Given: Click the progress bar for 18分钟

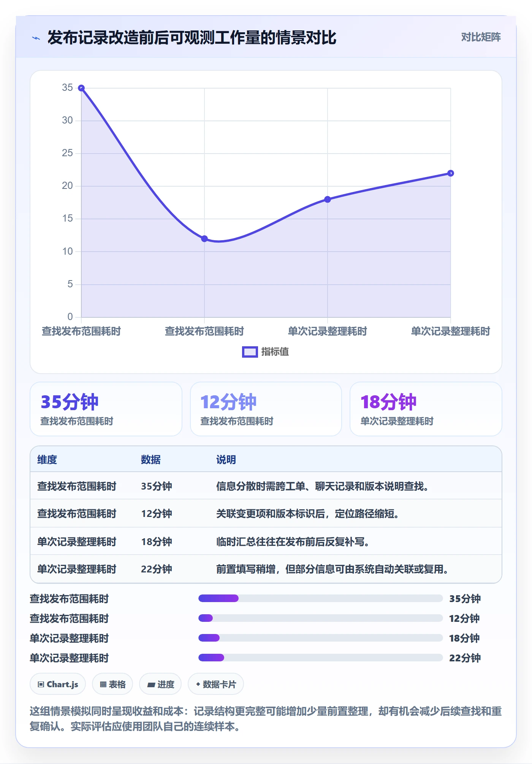Looking at the screenshot, I should pyautogui.click(x=321, y=638).
